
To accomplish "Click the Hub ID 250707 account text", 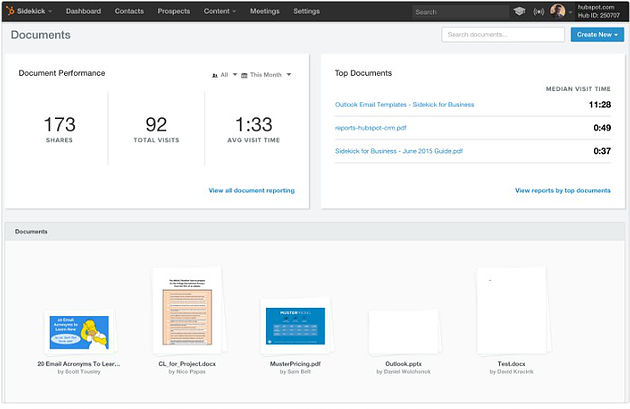I will click(x=599, y=16).
